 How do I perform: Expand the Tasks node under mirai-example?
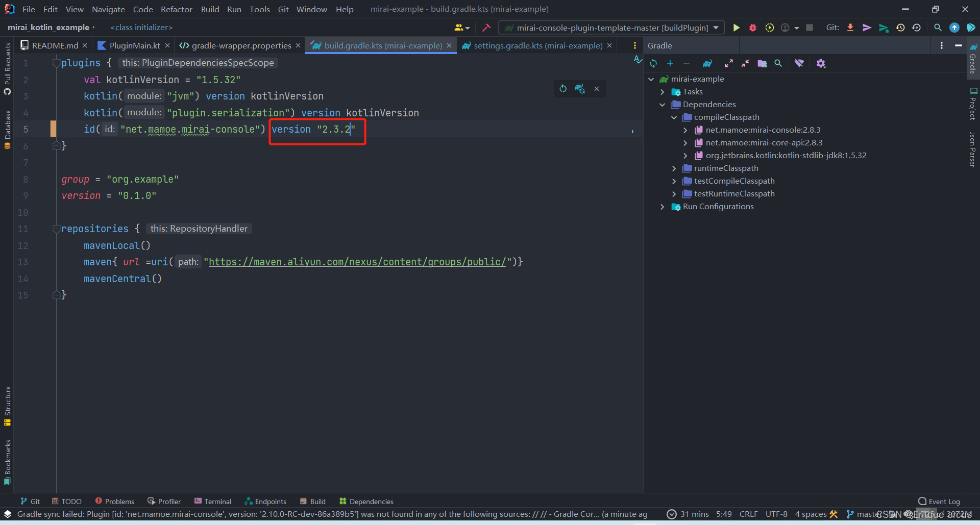click(x=663, y=91)
